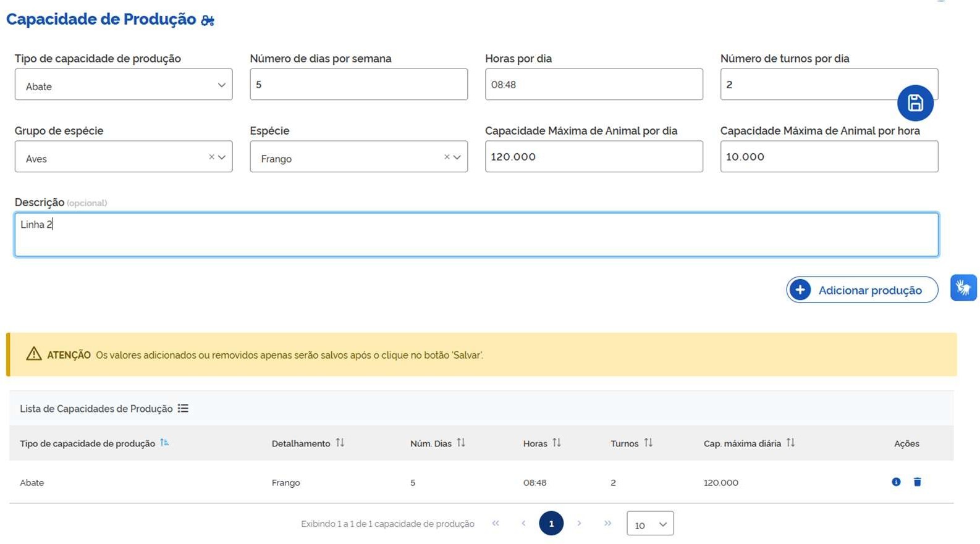Open info details for the Abate row
980x544 pixels.
tap(896, 482)
